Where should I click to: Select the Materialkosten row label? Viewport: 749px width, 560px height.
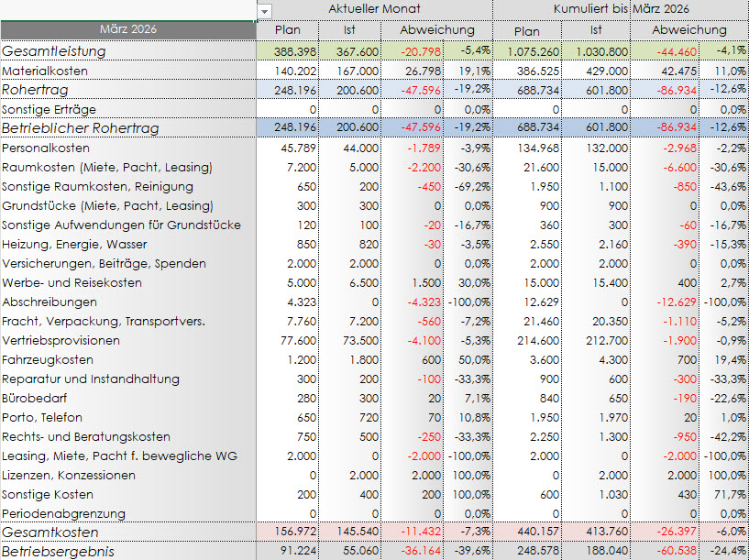(x=45, y=71)
